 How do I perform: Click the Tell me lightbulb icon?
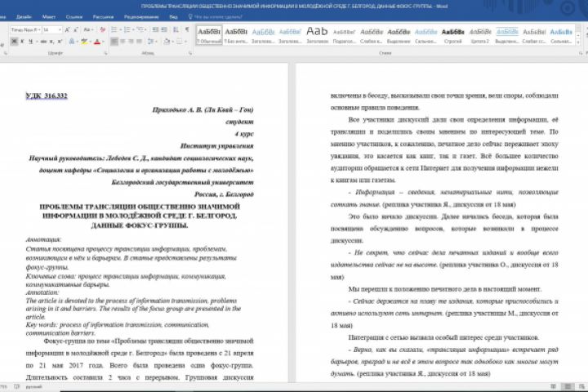[x=190, y=16]
